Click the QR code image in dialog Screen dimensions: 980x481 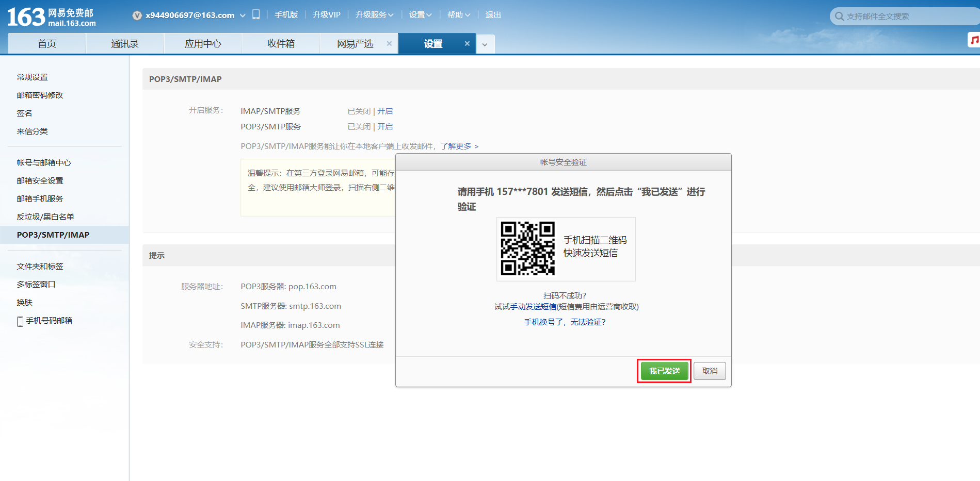[x=527, y=248]
